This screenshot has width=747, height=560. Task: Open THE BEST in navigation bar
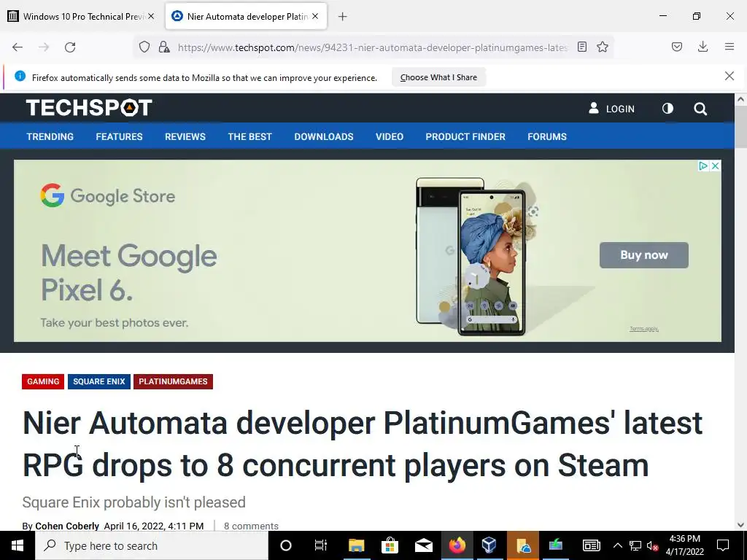(250, 136)
